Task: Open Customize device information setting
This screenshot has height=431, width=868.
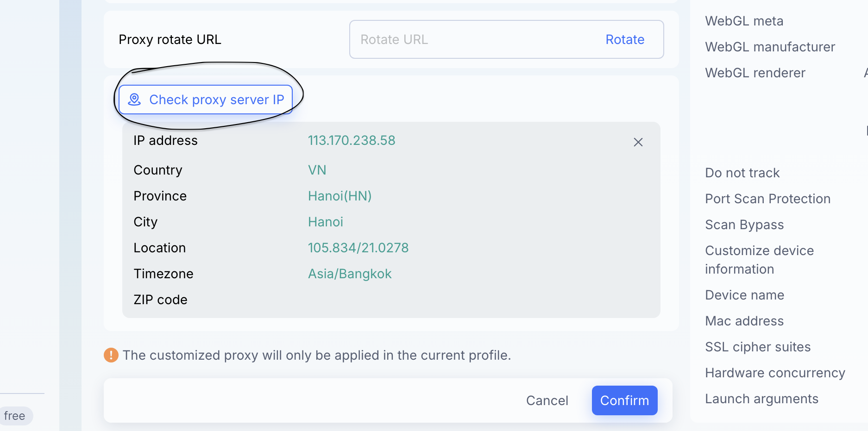Action: pos(759,260)
